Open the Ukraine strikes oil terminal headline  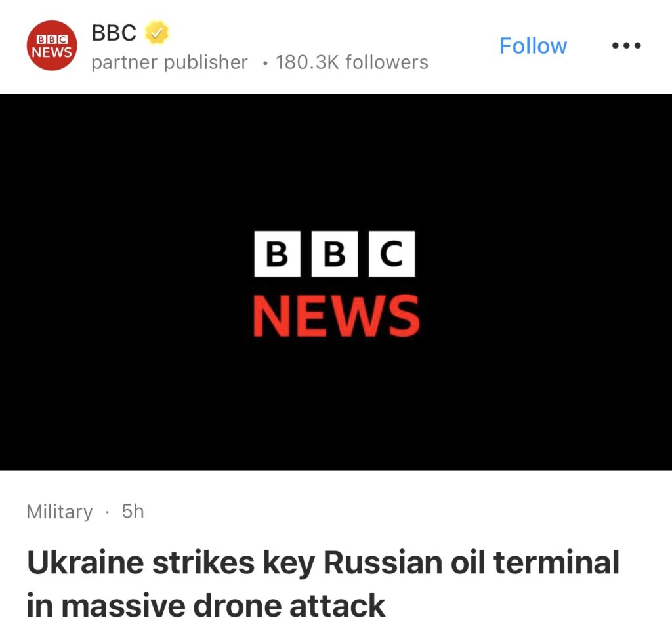click(323, 584)
